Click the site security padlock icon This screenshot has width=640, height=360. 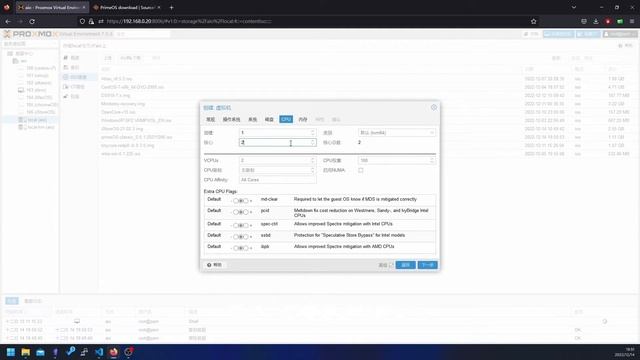click(91, 21)
